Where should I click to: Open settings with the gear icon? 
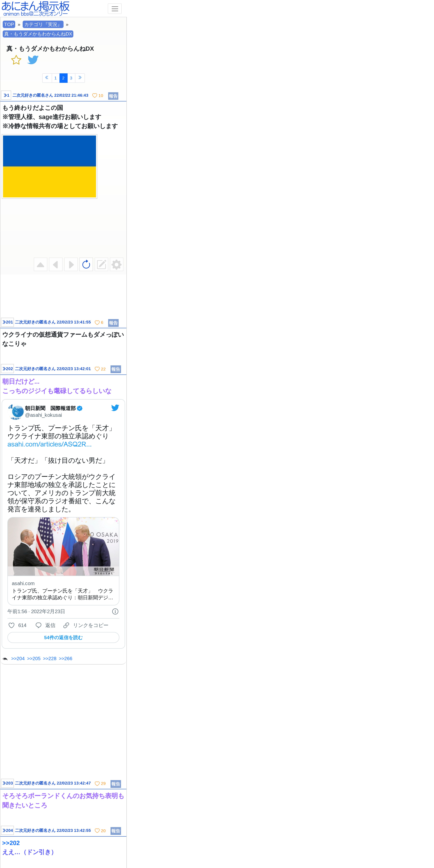[117, 265]
